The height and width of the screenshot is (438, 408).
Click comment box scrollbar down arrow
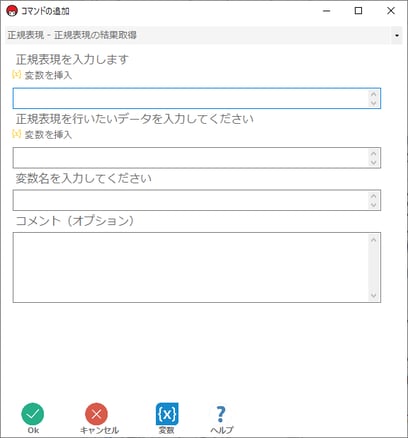[x=373, y=295]
